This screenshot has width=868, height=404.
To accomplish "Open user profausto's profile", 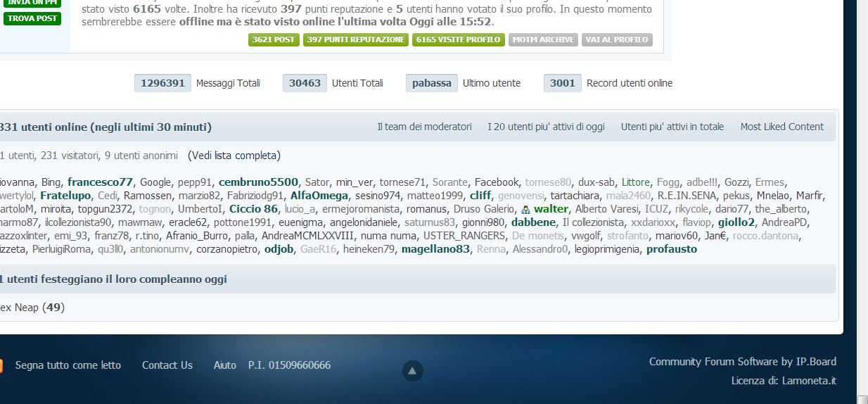I will pyautogui.click(x=672, y=249).
